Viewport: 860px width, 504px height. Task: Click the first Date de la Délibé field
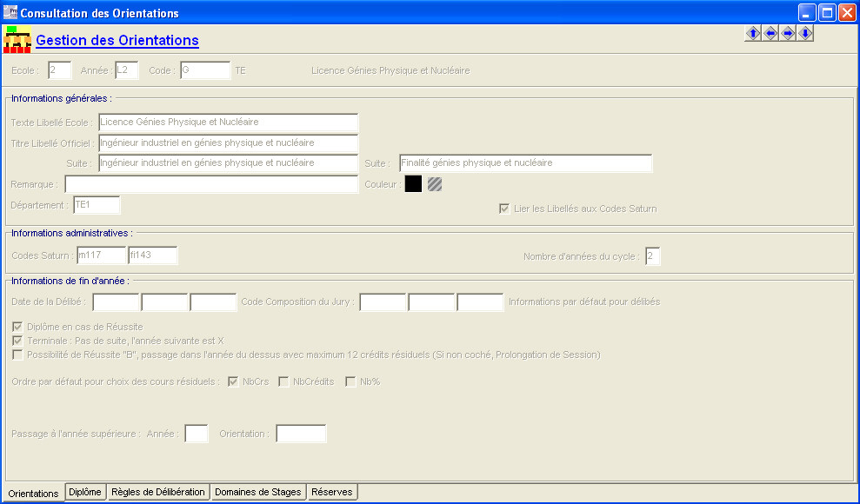(116, 302)
